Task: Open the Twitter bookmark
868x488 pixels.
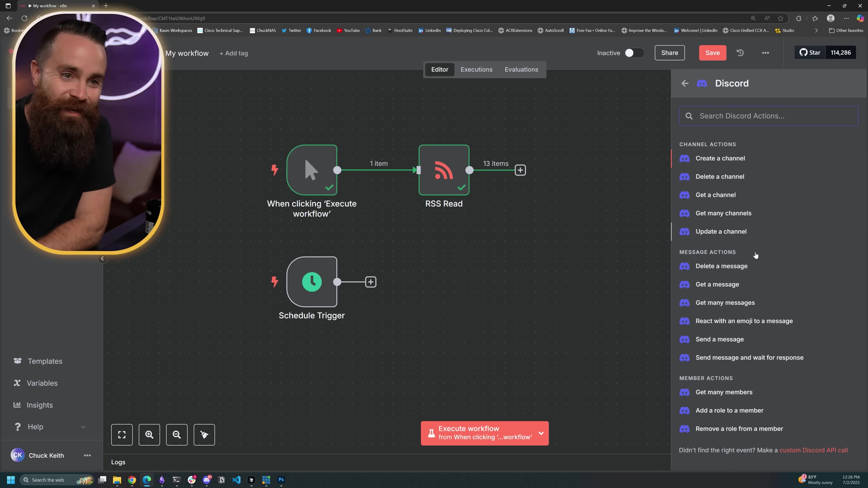Action: (x=291, y=30)
